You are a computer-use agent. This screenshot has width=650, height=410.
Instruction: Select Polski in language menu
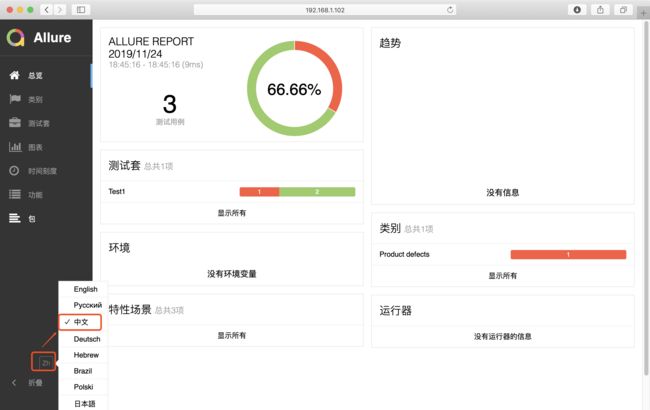(x=83, y=387)
